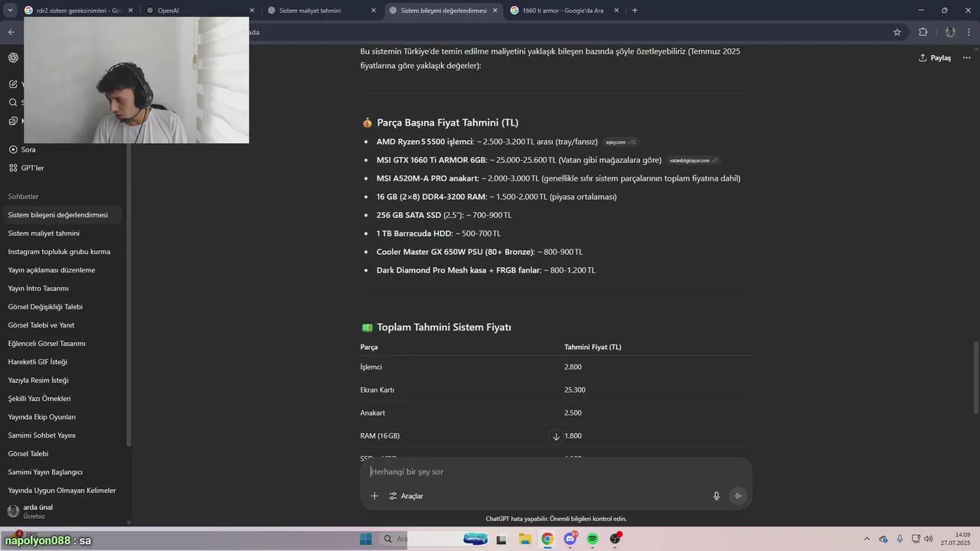
Task: Click the scroll-to-bottom arrow button
Action: point(556,436)
